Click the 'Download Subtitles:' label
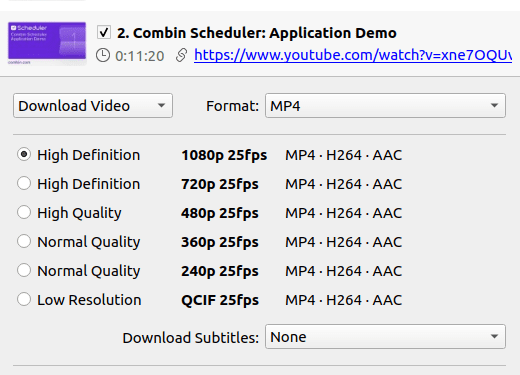This screenshot has height=375, width=520. click(191, 338)
